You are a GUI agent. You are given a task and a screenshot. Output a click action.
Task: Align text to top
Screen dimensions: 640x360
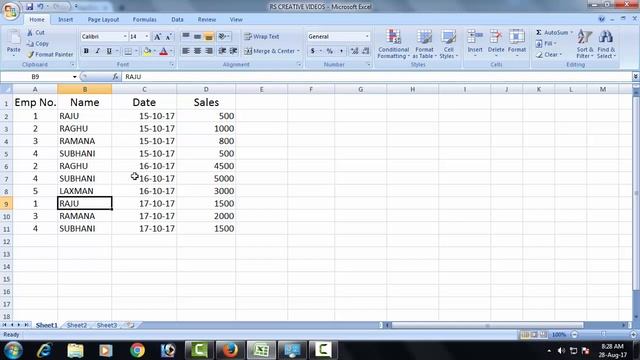pos(186,36)
